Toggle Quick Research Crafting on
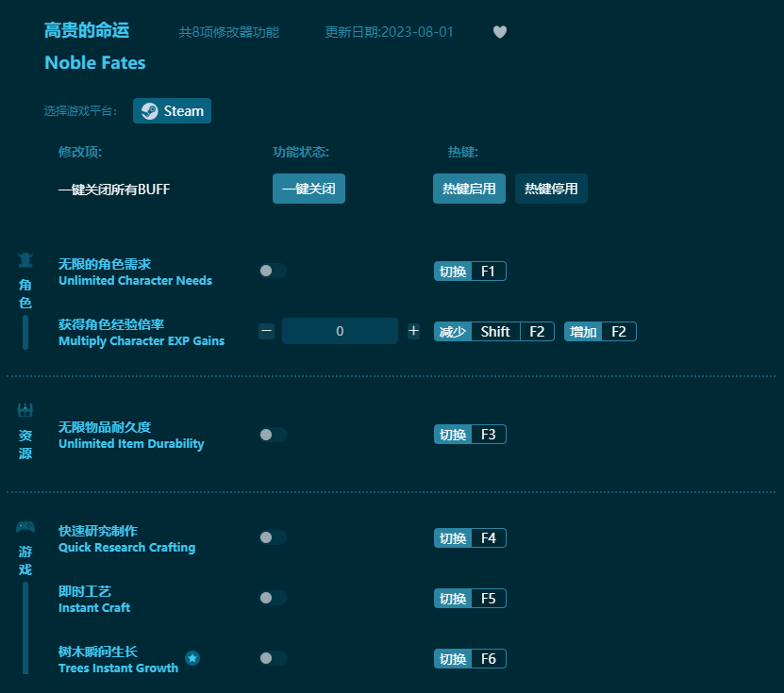 (273, 538)
